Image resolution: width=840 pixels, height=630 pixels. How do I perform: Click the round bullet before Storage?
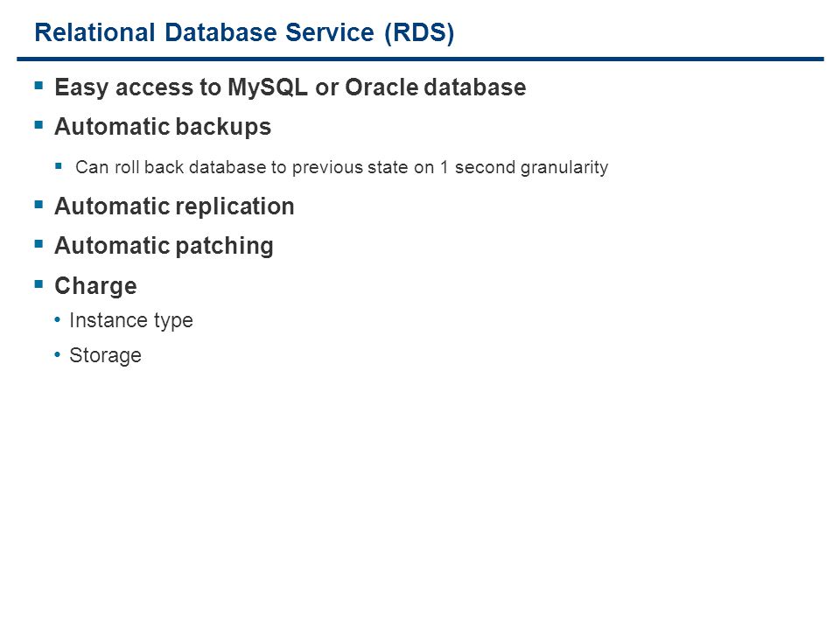click(58, 355)
